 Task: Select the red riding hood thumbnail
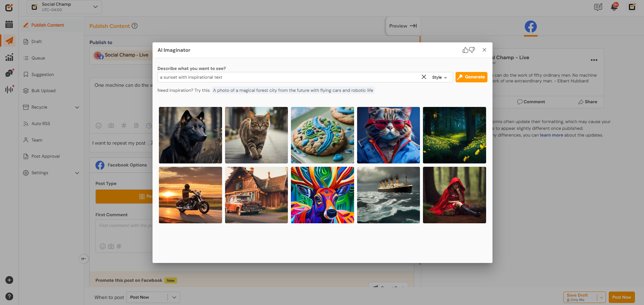coord(455,195)
